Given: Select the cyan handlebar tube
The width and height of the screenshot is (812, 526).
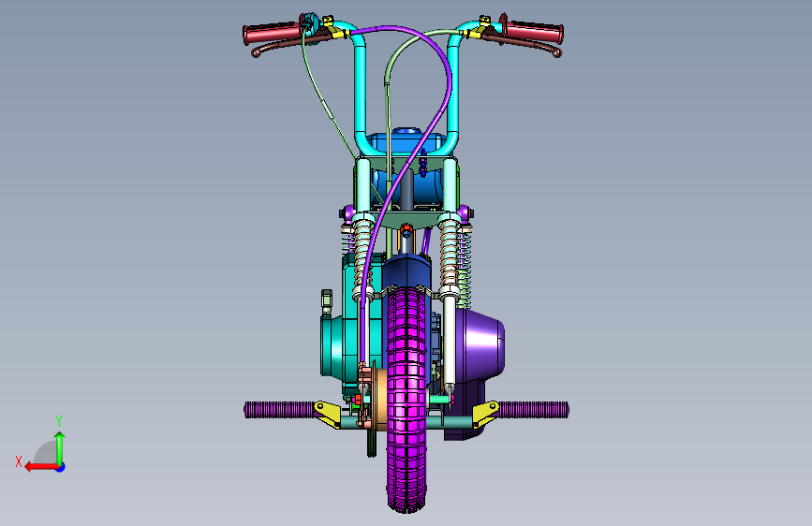Looking at the screenshot, I should click(x=362, y=94).
